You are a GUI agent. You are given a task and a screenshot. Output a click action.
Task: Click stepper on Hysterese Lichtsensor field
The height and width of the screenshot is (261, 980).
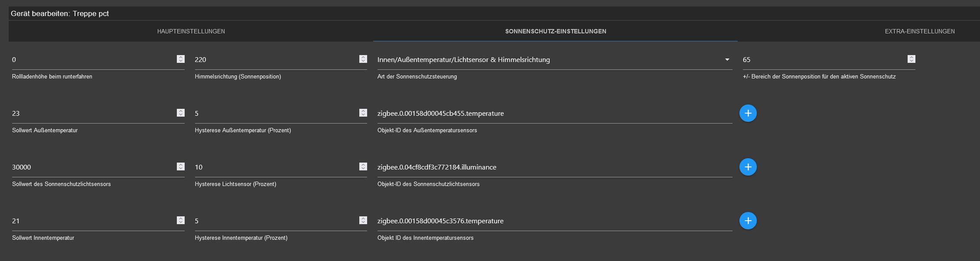[x=363, y=166]
